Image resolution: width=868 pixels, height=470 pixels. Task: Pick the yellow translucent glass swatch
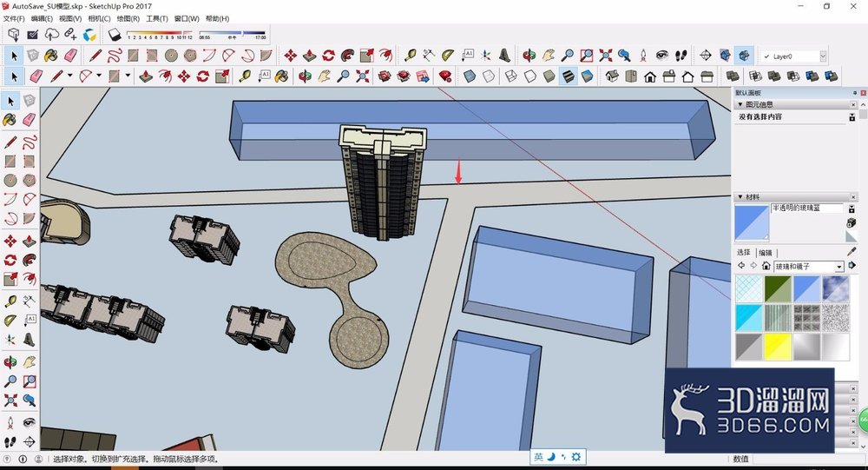click(x=778, y=347)
